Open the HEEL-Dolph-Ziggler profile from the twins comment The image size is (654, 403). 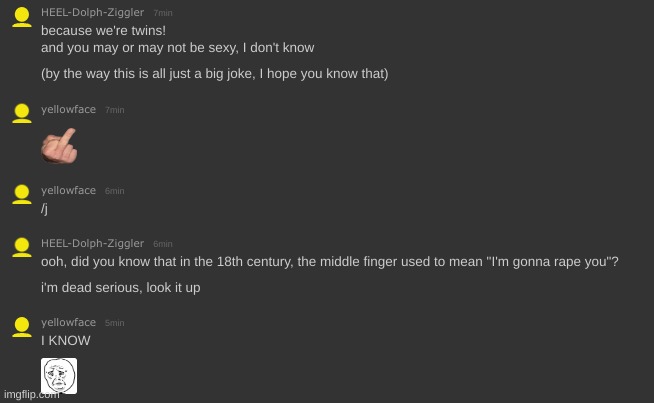click(x=92, y=13)
